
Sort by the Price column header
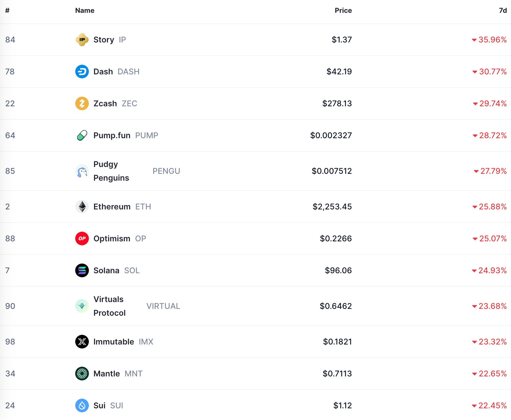pos(343,11)
